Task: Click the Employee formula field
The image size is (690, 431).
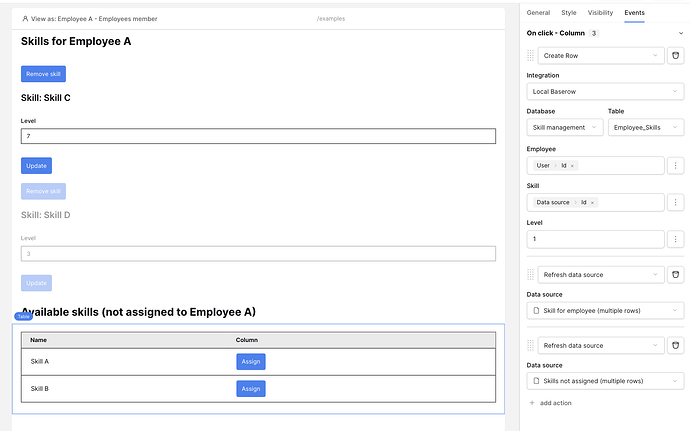Action: coord(595,166)
